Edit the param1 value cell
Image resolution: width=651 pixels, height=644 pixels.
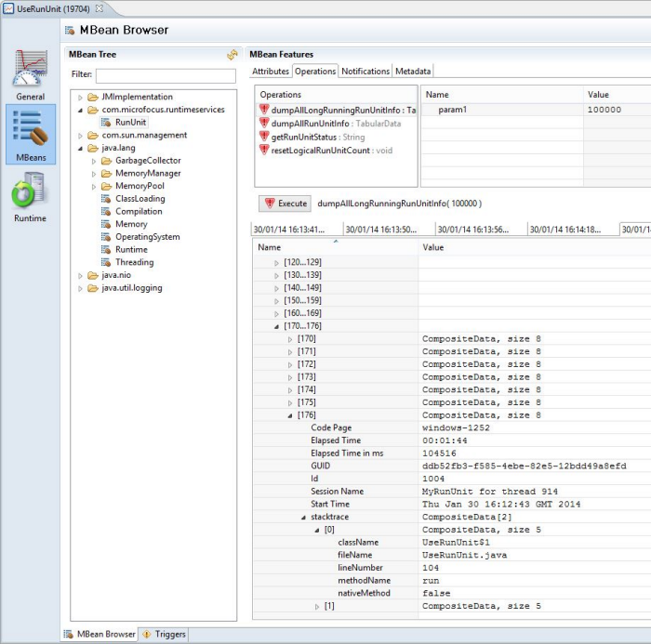pyautogui.click(x=616, y=110)
